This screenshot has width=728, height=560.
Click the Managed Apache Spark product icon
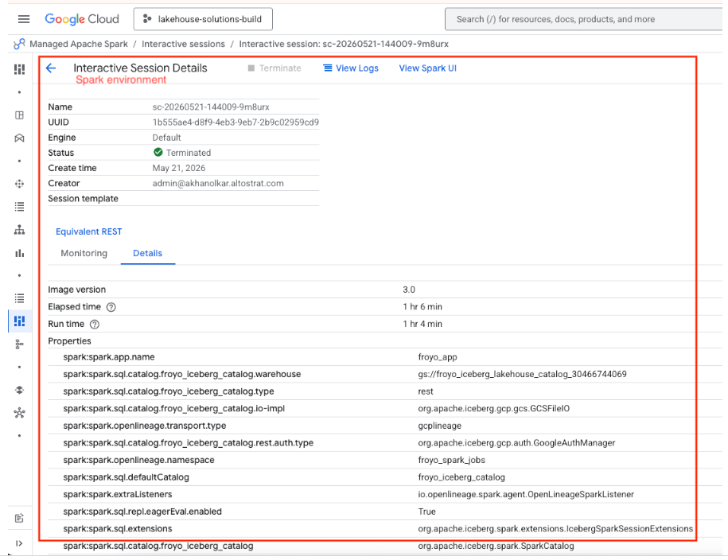tap(20, 44)
